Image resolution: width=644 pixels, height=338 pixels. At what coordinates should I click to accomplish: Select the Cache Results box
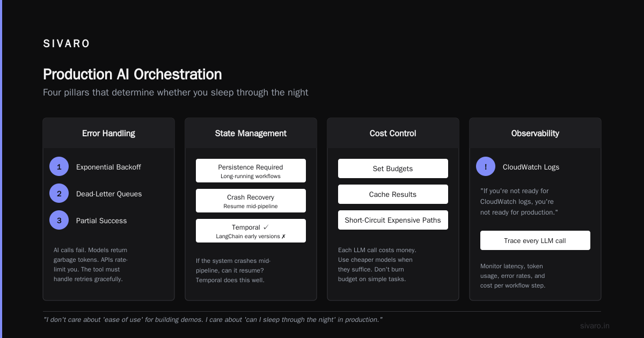point(393,194)
